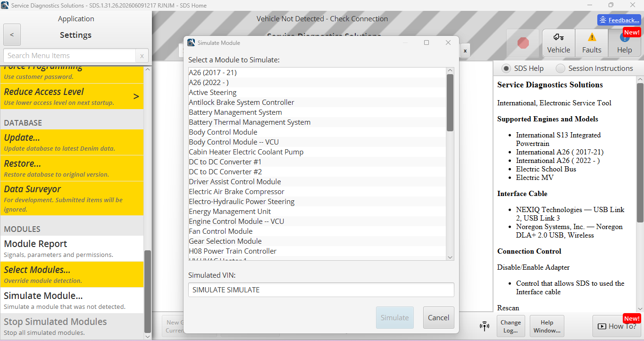Screen dimensions: 644x341
Task: Select Engine Control Module -- VCU
Action: pyautogui.click(x=317, y=222)
